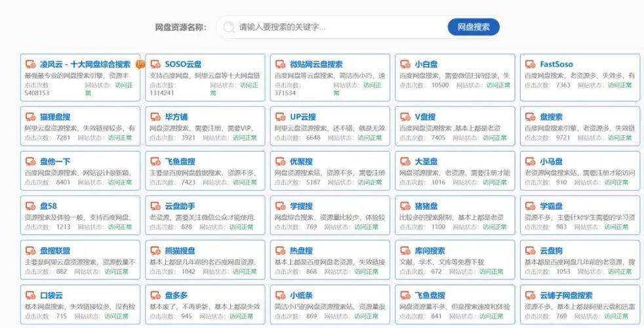Open the 口袋云 link
This screenshot has height=328, width=644.
(51, 295)
